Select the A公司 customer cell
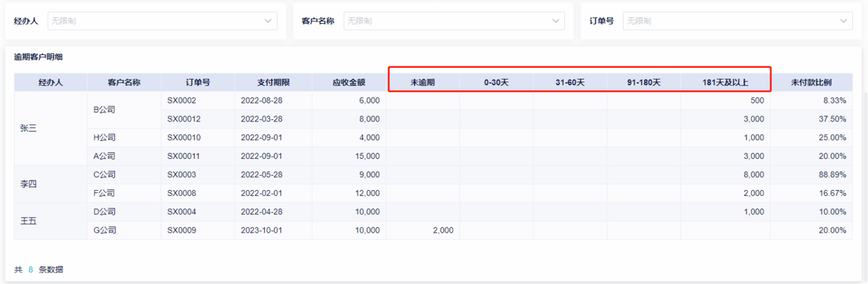Image resolution: width=868 pixels, height=284 pixels. [x=124, y=156]
